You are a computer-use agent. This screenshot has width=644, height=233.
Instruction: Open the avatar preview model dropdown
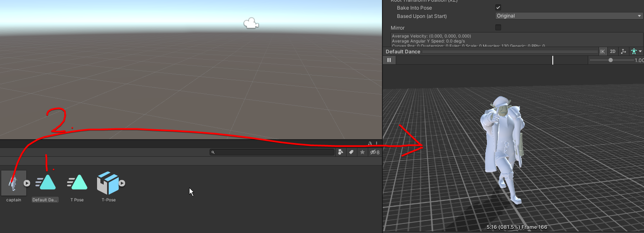(x=637, y=52)
